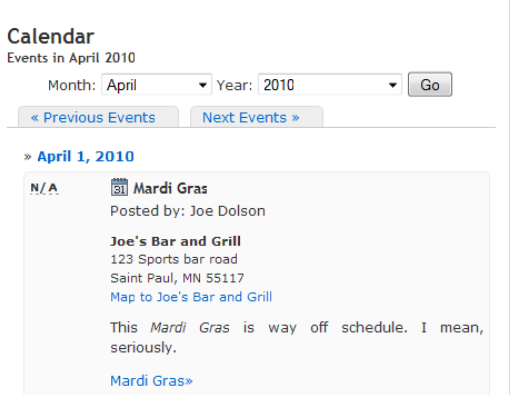Open the April 1, 2010 date link
512x395 pixels.
coord(86,156)
